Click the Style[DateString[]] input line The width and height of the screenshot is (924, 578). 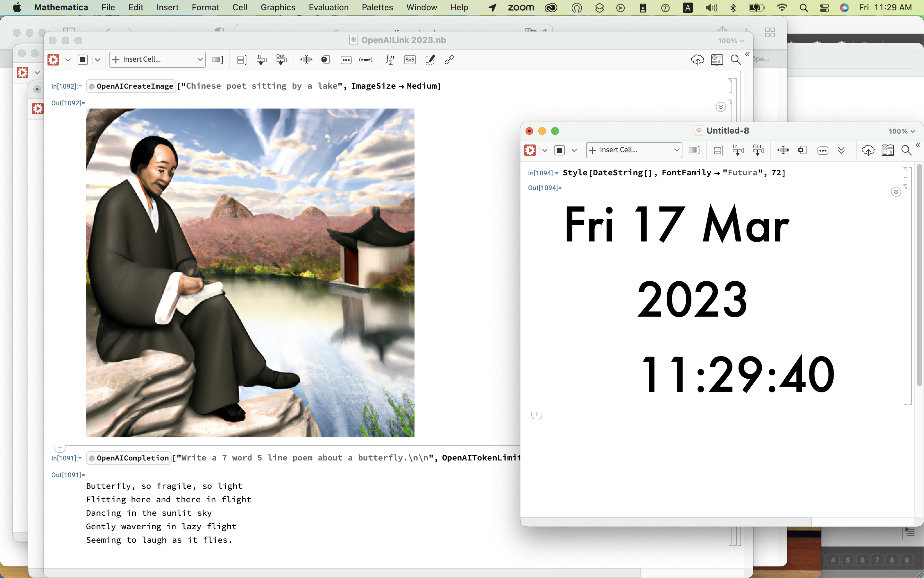pyautogui.click(x=674, y=173)
